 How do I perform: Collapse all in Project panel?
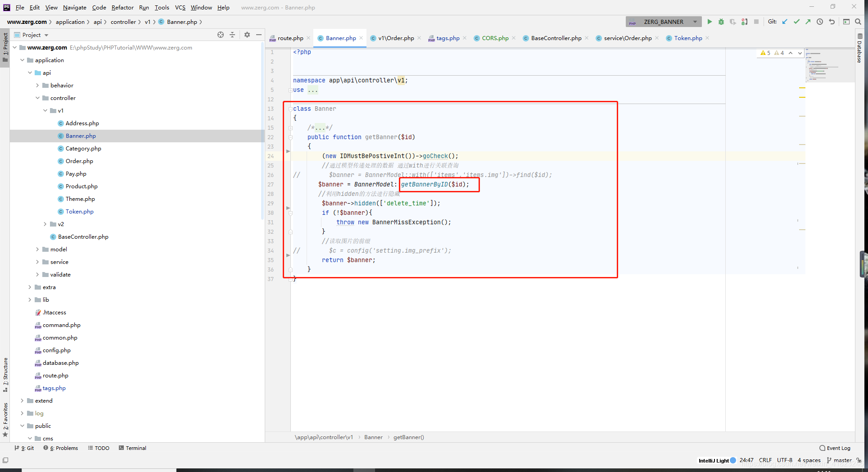[x=232, y=35]
